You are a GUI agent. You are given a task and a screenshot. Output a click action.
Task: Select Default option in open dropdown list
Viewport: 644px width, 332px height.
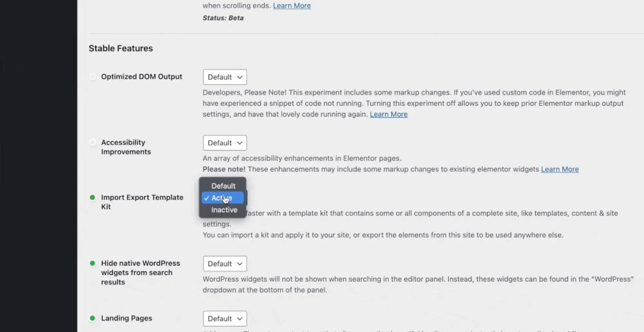pyautogui.click(x=223, y=186)
